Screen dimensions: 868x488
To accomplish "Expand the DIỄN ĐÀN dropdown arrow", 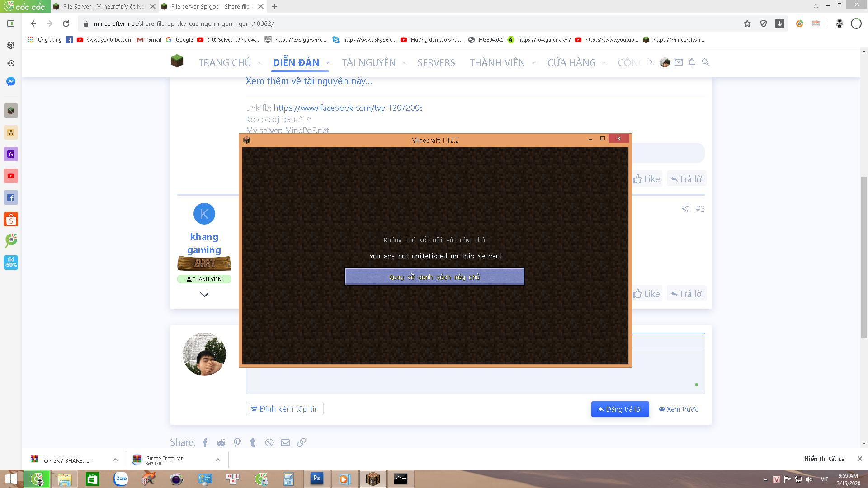I will (x=328, y=63).
